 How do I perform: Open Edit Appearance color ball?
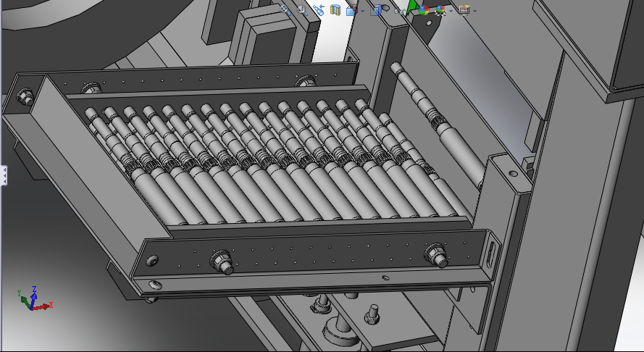coord(423,10)
